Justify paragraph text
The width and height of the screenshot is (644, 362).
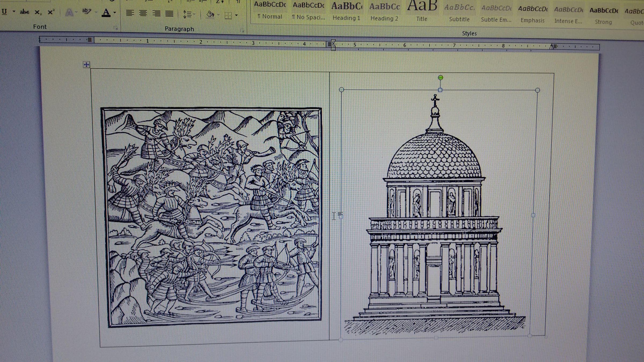(x=169, y=14)
